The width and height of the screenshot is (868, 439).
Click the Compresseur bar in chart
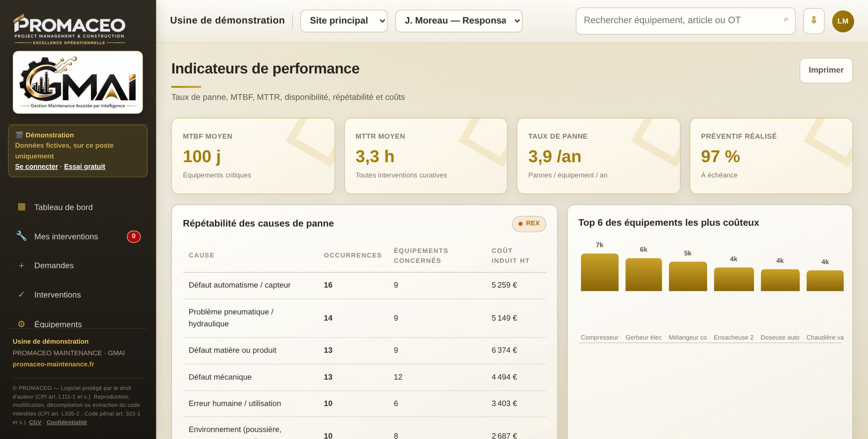click(x=599, y=272)
